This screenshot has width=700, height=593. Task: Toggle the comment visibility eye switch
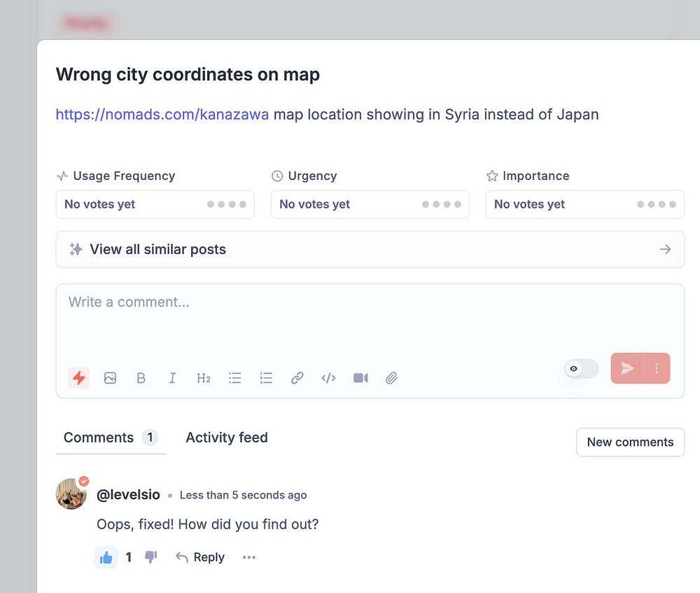(582, 368)
